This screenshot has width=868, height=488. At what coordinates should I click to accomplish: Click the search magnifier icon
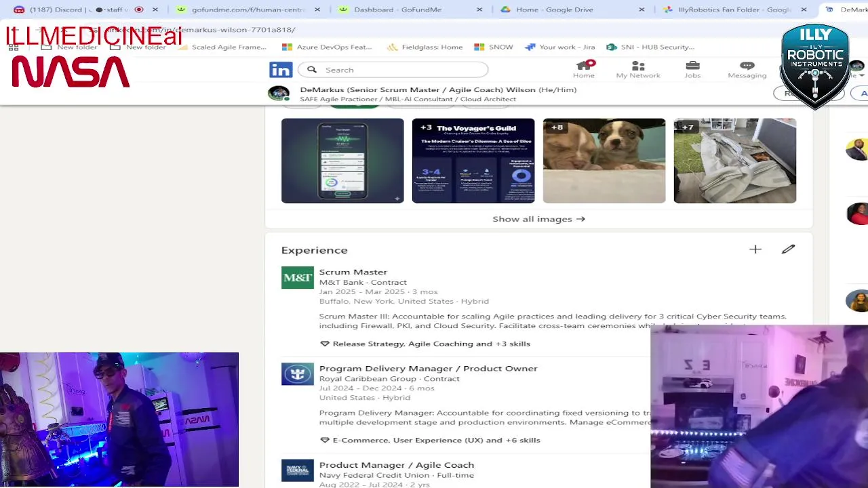tap(312, 70)
